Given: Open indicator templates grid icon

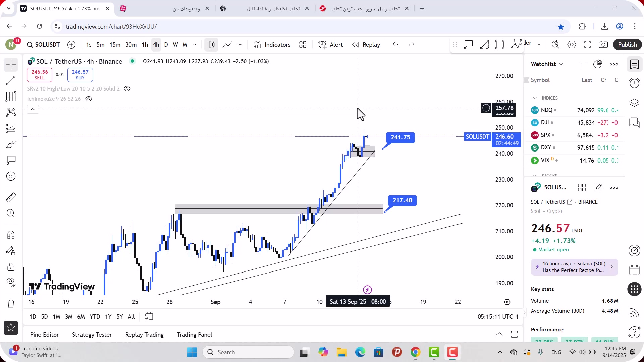Looking at the screenshot, I should tap(303, 45).
